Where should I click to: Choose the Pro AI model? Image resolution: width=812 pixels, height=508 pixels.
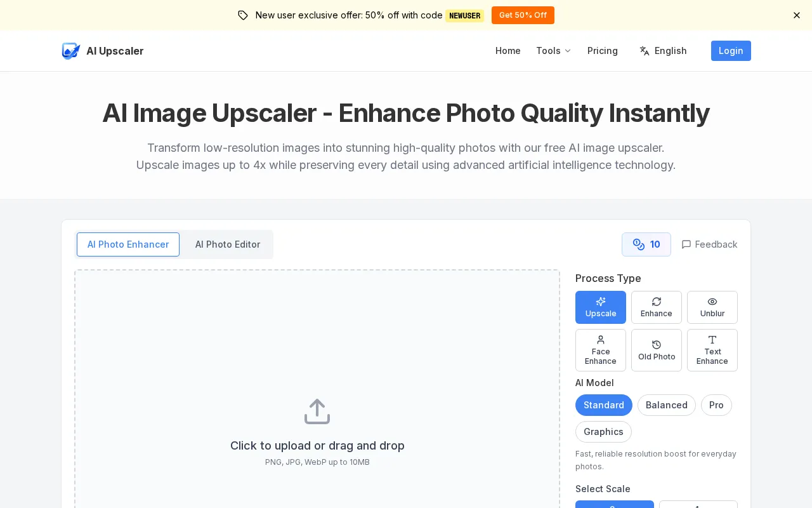[716, 405]
